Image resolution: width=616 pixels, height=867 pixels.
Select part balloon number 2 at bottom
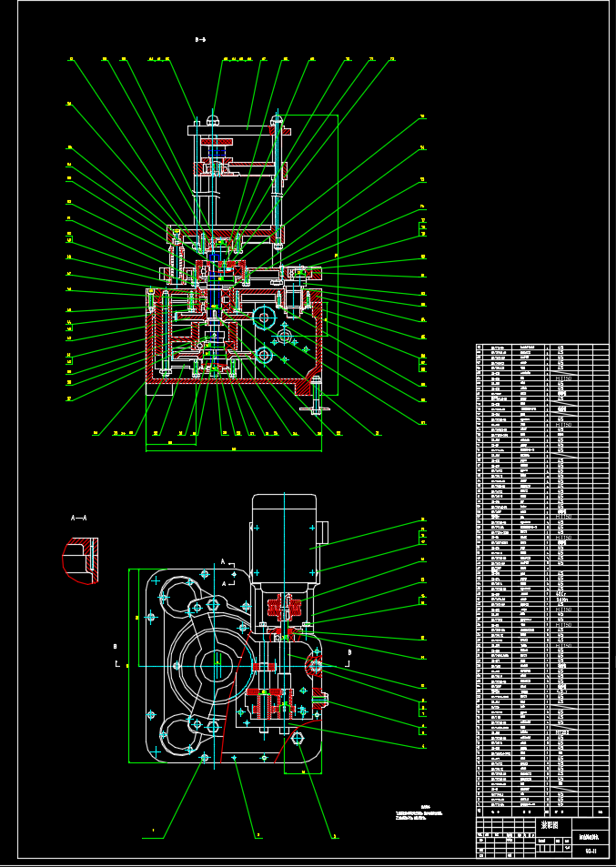257,834
